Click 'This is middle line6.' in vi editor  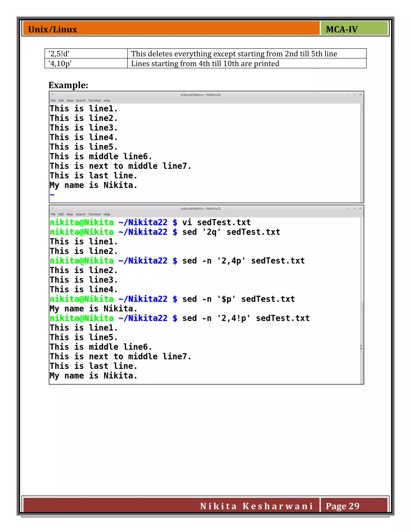(101, 156)
